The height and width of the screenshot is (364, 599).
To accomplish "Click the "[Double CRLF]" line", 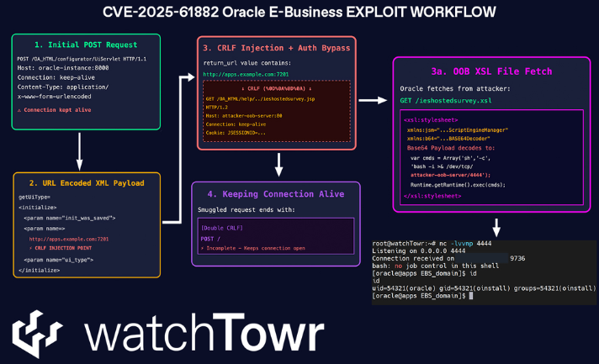I will tap(221, 228).
